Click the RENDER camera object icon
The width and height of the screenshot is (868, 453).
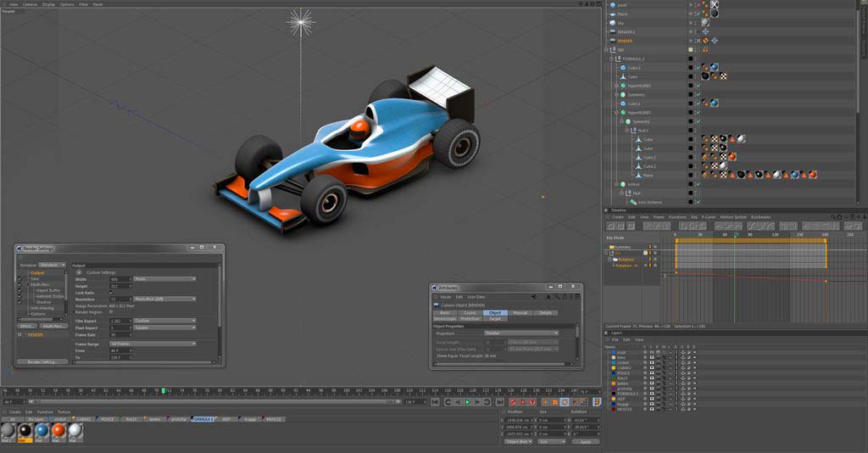click(613, 41)
